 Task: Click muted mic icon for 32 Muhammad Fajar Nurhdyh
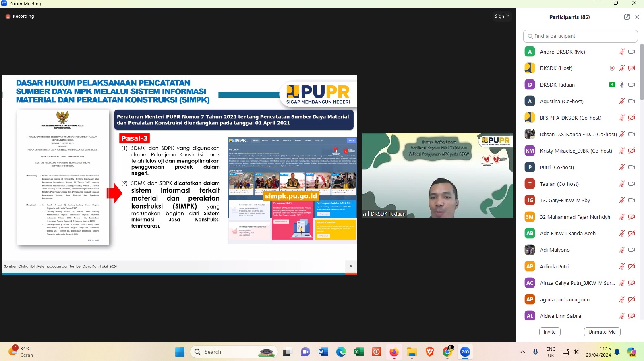tap(622, 217)
